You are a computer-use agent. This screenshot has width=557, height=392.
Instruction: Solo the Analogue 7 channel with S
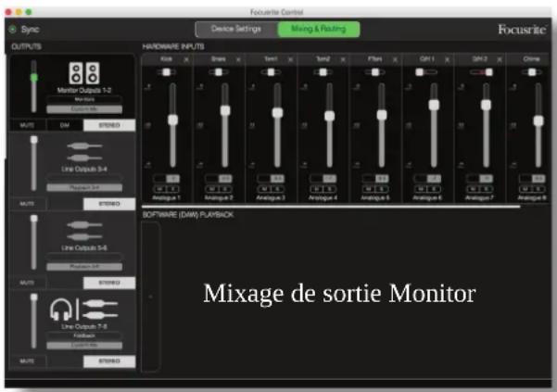(486, 189)
